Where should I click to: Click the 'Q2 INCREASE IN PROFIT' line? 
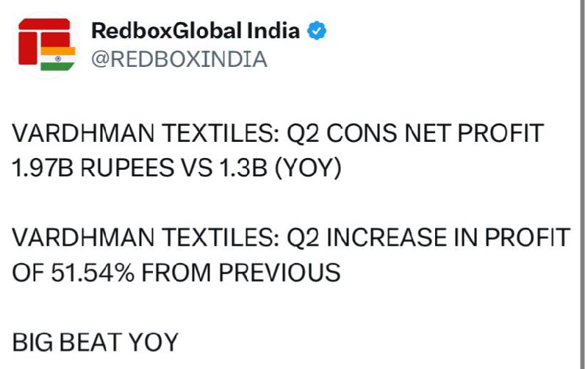pos(291,237)
